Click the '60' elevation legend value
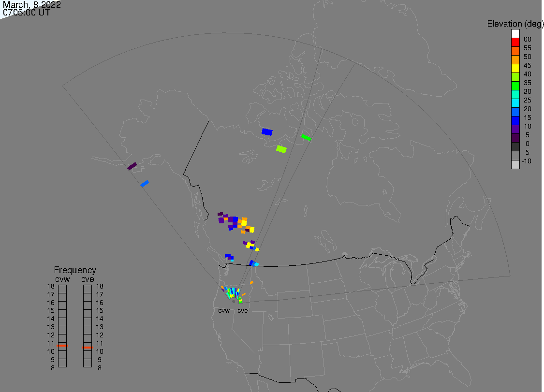 (528, 39)
